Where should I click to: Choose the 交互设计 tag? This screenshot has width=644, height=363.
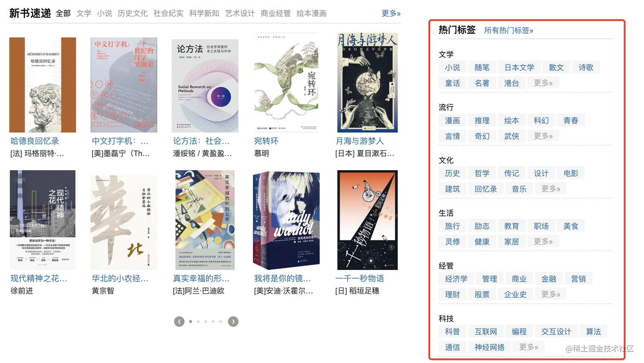pyautogui.click(x=556, y=332)
